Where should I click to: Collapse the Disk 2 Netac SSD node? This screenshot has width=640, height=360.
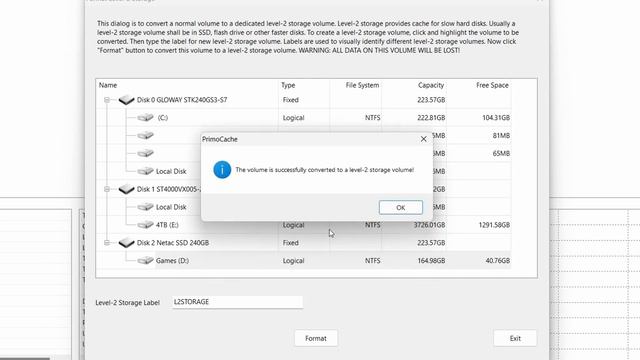[x=107, y=243]
